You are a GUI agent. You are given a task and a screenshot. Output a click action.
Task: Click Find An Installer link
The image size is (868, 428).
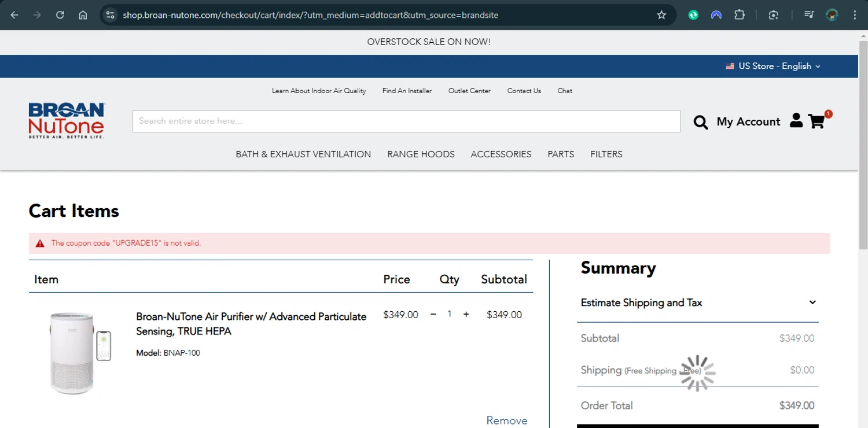[407, 91]
